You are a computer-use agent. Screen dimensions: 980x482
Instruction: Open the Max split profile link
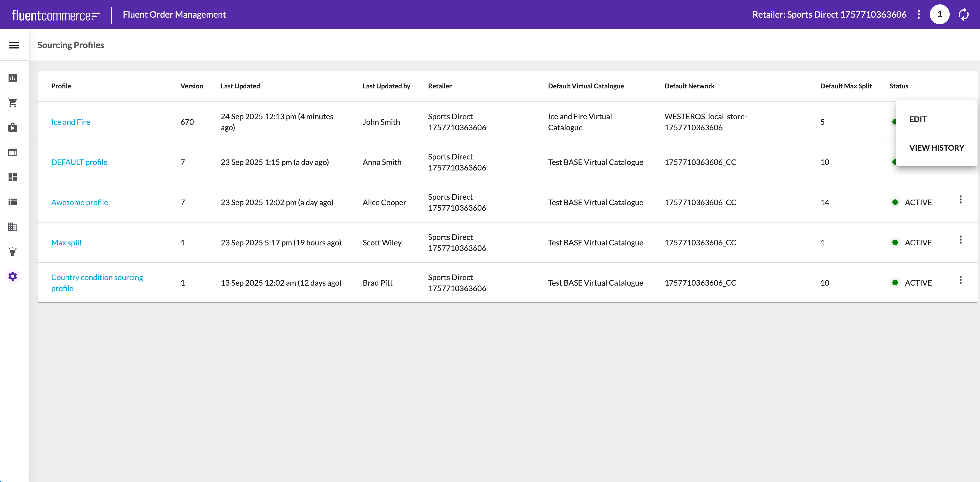(x=67, y=243)
